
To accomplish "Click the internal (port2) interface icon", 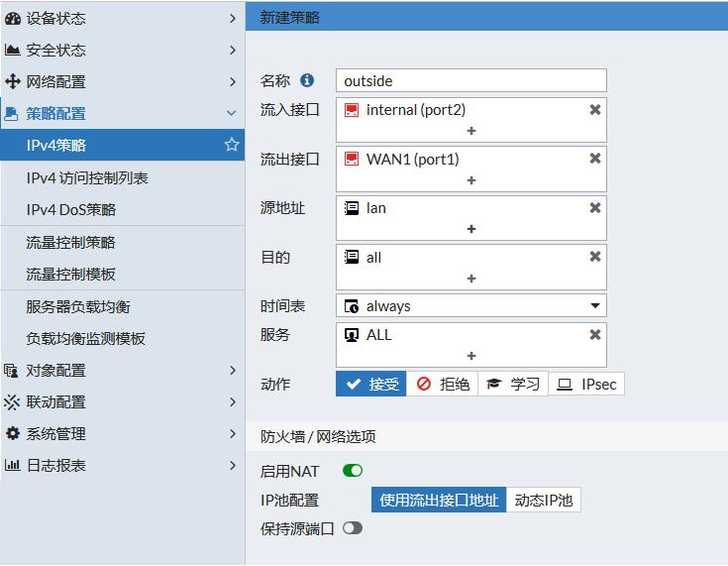I will click(352, 110).
